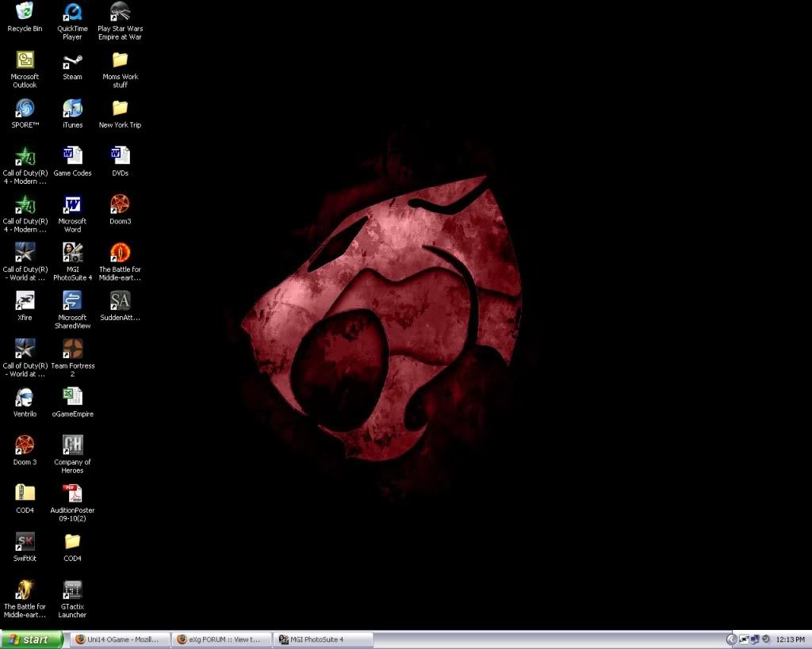Launch Microsoft Word shortcut
The image size is (812, 649).
[x=72, y=204]
